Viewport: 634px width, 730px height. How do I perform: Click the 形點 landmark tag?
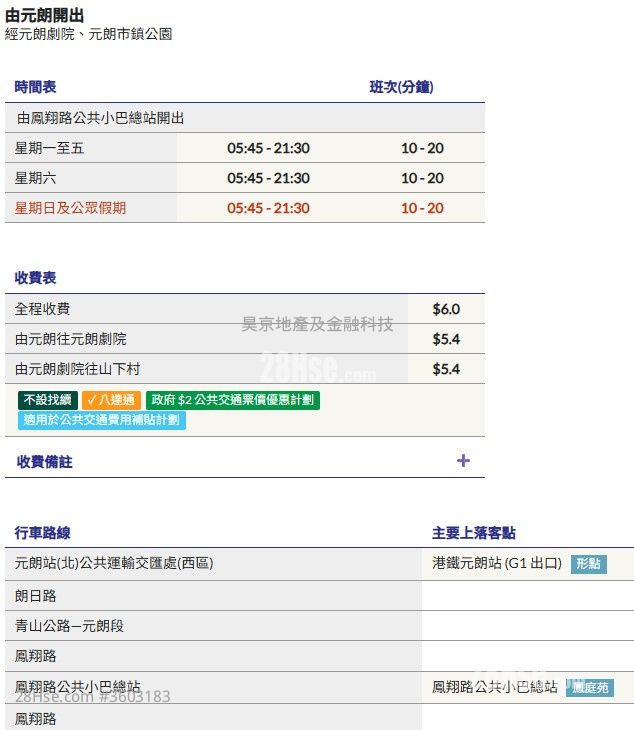tap(589, 564)
